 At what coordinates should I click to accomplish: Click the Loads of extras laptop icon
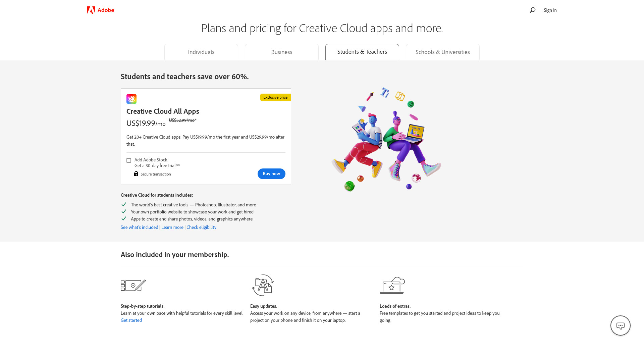pos(392,285)
